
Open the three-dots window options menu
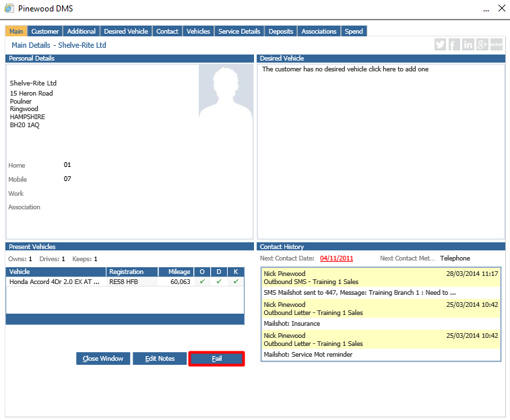click(486, 9)
